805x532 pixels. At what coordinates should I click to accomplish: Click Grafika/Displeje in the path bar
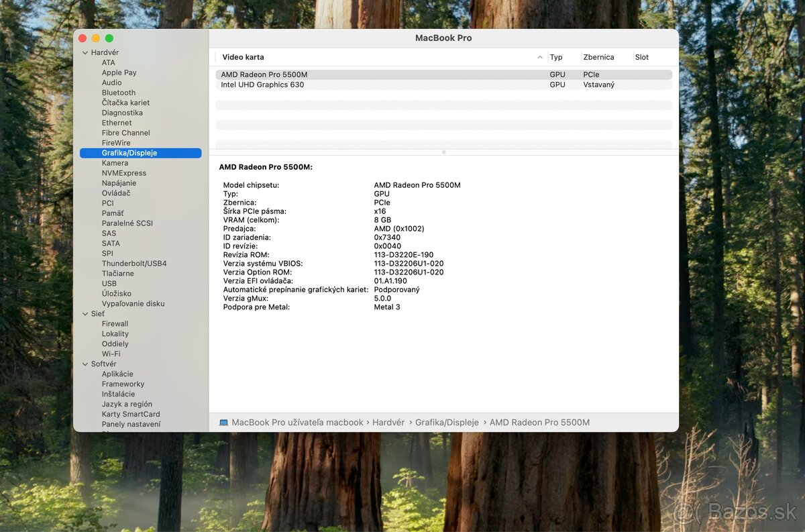[x=447, y=423]
